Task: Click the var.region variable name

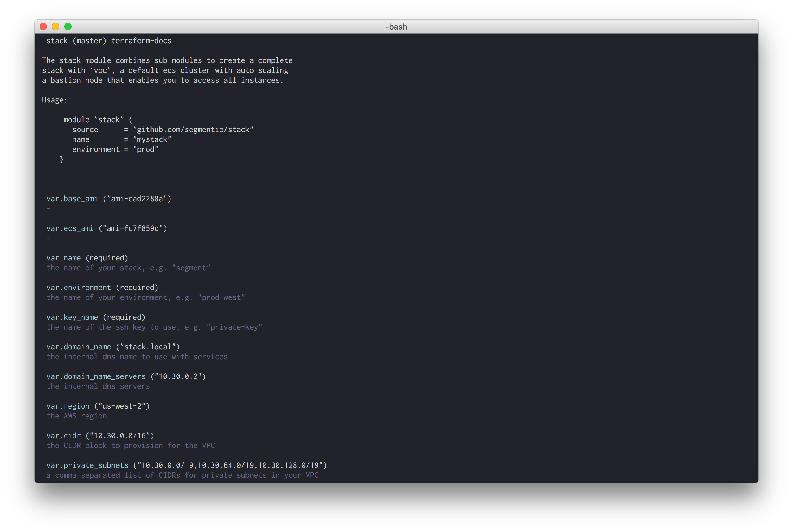Action: tap(68, 406)
